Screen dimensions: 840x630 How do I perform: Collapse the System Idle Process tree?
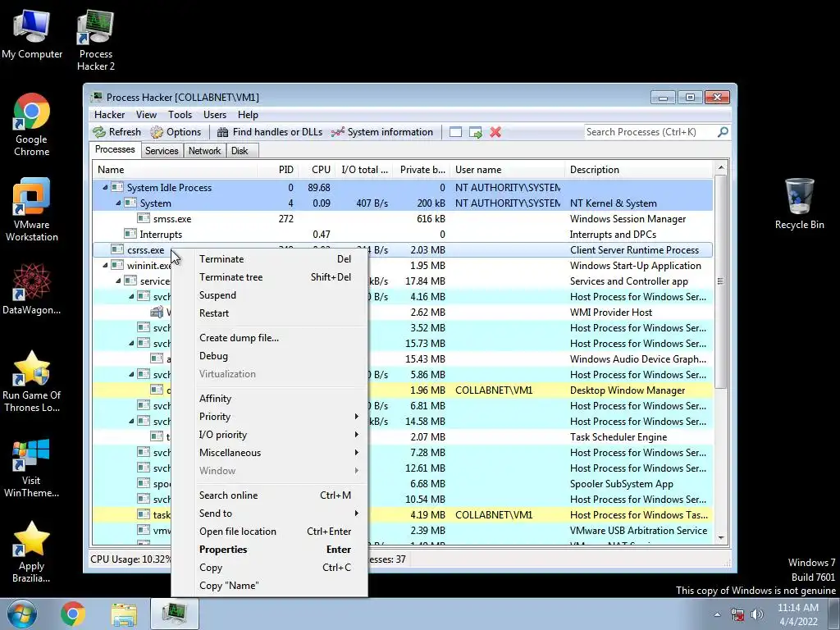(105, 188)
